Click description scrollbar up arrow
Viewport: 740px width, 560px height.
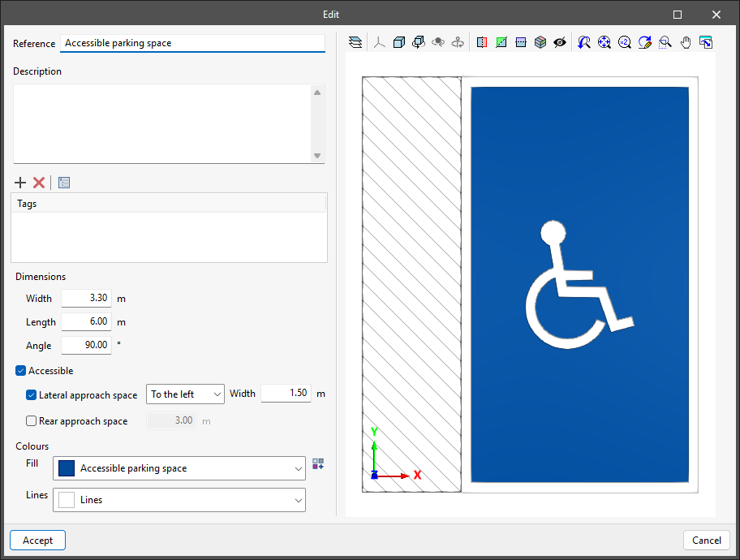[317, 93]
